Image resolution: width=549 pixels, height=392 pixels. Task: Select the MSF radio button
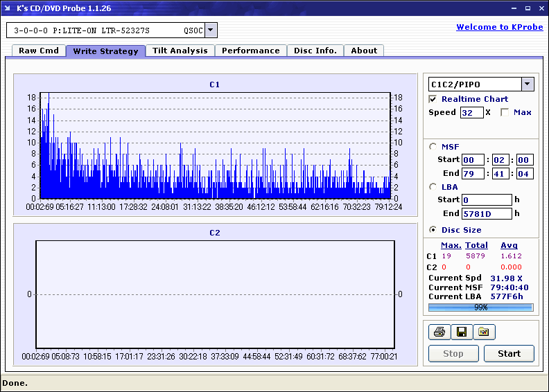pos(433,146)
